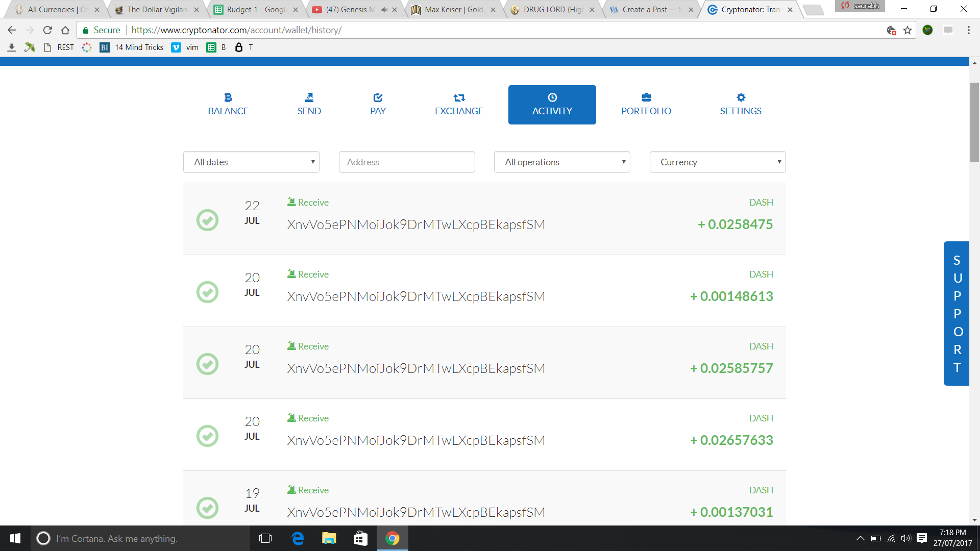Open the Windows Store from taskbar
Viewport: 980px width, 551px height.
pyautogui.click(x=361, y=538)
